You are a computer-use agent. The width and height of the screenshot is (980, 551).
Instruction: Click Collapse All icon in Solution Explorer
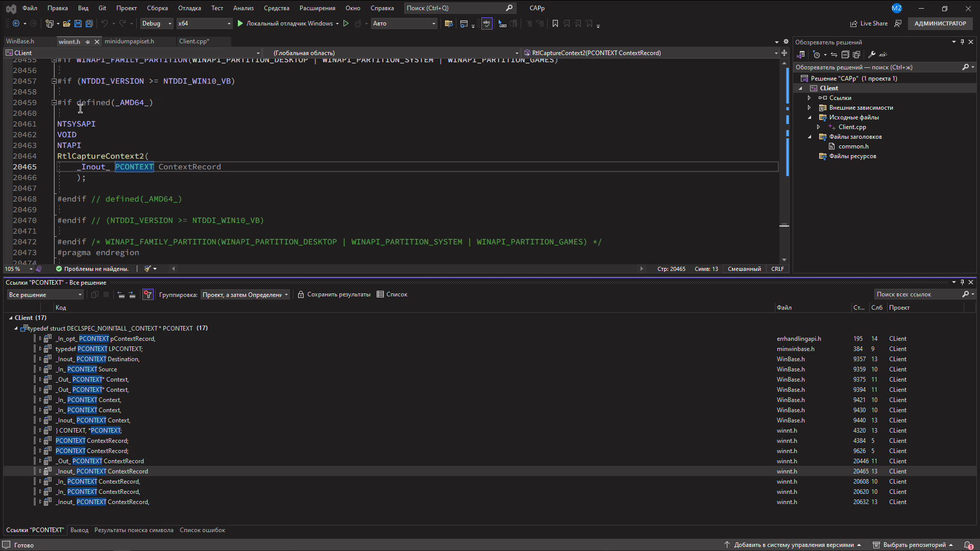(x=845, y=55)
